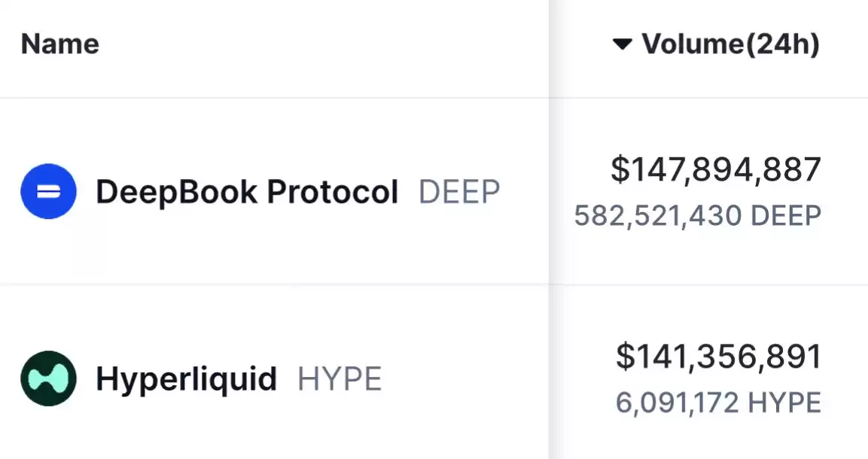The height and width of the screenshot is (459, 868).
Task: Click the 582,521,430 DEEP token volume
Action: tap(698, 216)
